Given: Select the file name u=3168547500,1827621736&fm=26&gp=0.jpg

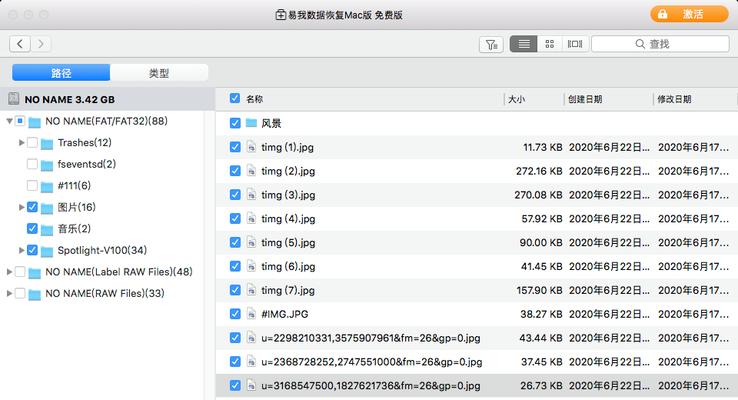Looking at the screenshot, I should point(371,385).
